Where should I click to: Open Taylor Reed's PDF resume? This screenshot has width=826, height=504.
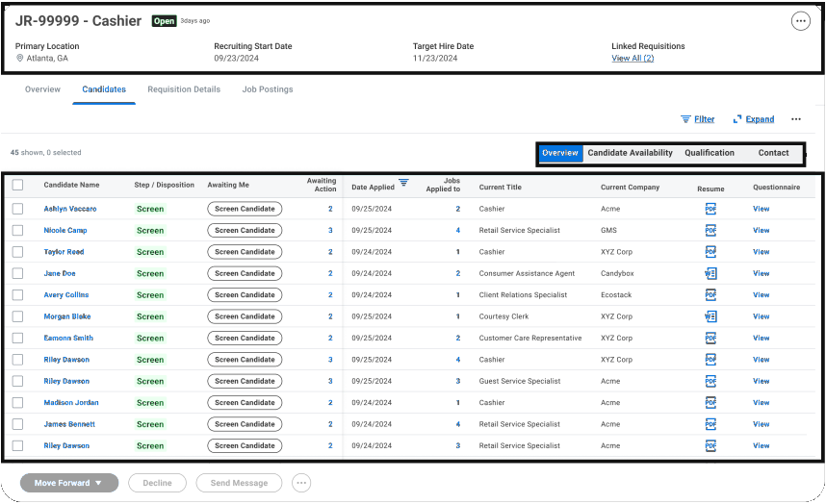point(710,252)
